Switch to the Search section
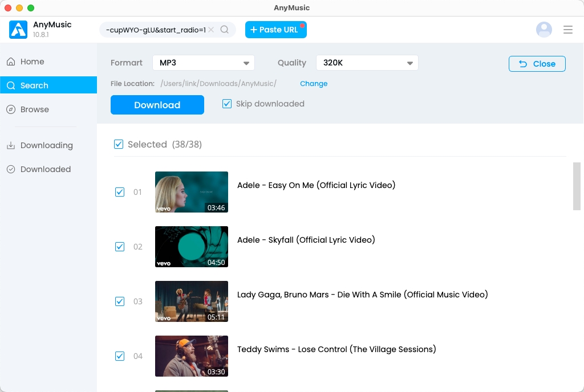Image resolution: width=584 pixels, height=392 pixels. tap(48, 85)
